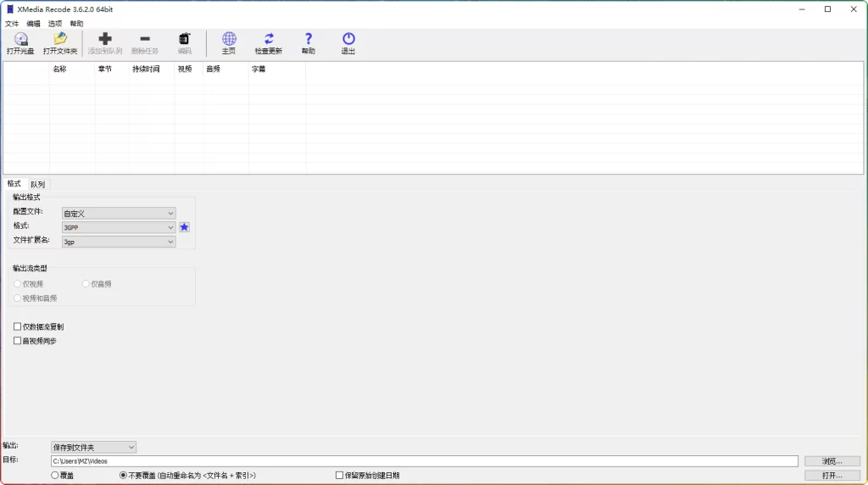Click the 章节 column header
This screenshot has height=485, width=868.
pos(112,70)
